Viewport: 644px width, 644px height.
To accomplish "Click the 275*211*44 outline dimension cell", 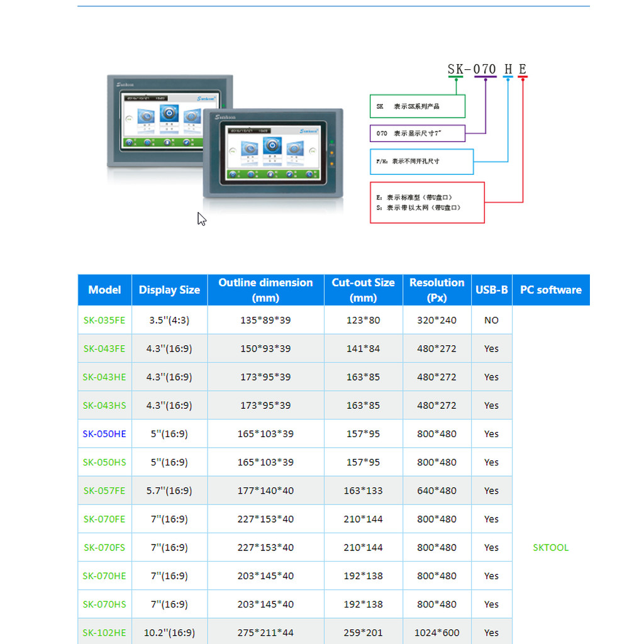I will pos(265,633).
